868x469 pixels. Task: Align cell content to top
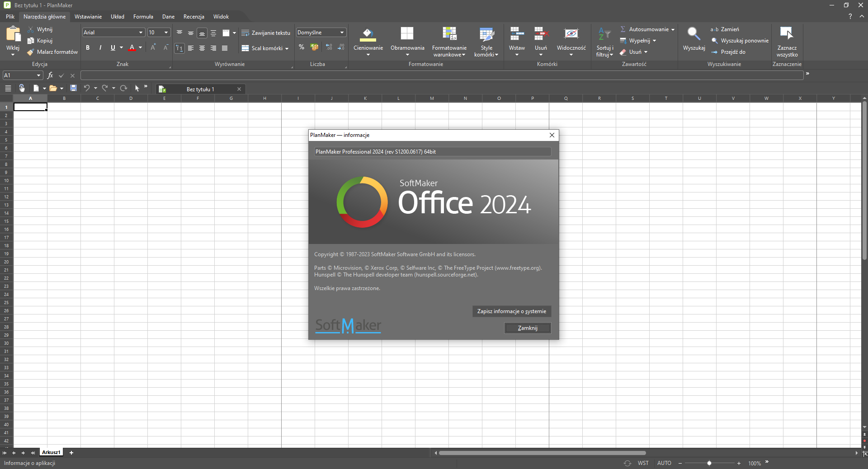coord(179,33)
